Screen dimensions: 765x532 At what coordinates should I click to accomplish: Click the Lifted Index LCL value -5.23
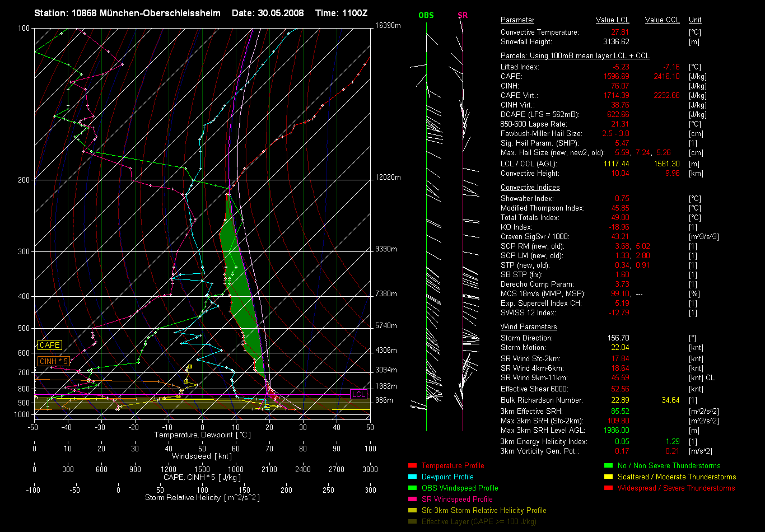click(x=621, y=67)
